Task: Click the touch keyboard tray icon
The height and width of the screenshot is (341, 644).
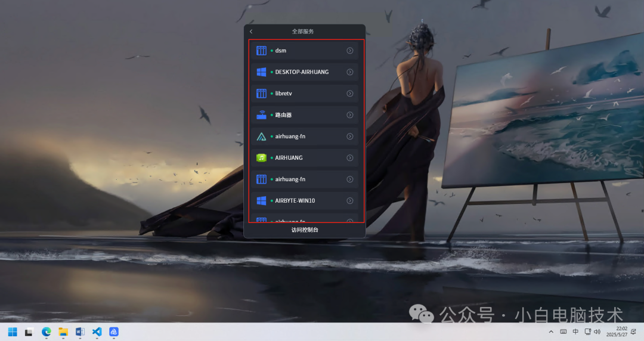Action: pos(563,332)
